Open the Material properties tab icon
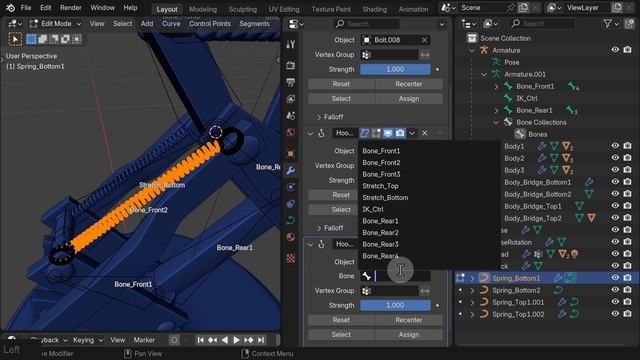This screenshot has height=360, width=640. 290,238
